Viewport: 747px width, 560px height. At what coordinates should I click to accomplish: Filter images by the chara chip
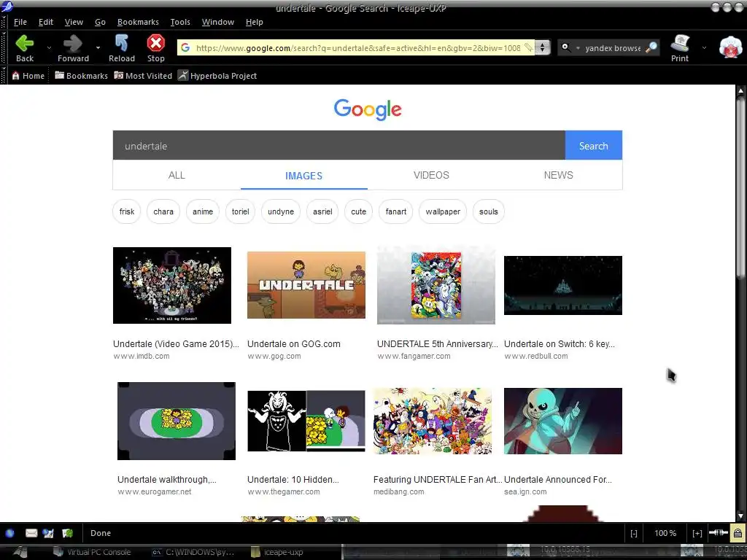[163, 211]
